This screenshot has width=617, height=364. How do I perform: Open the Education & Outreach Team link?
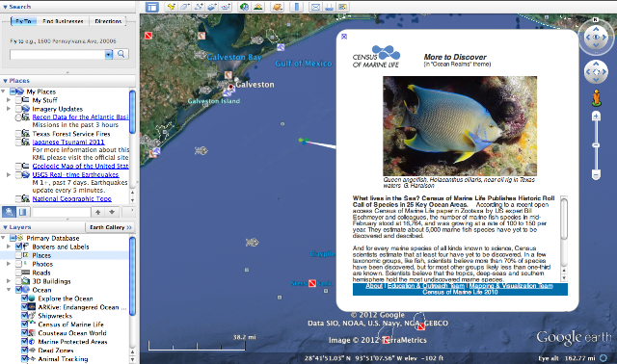pos(426,286)
